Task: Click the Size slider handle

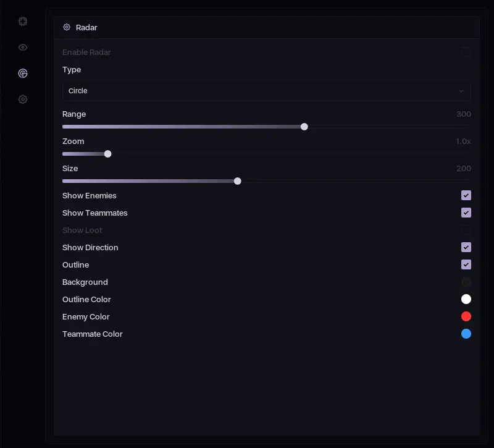Action: [x=238, y=181]
